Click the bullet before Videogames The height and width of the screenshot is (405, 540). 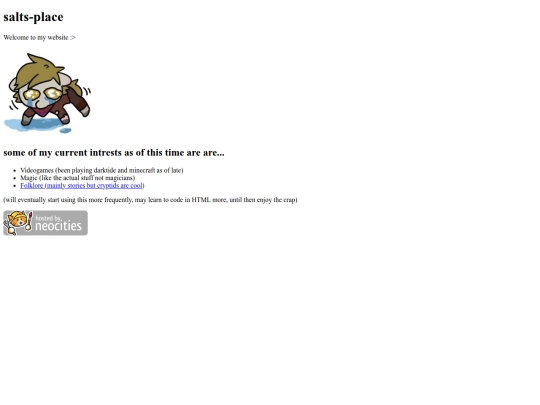click(14, 170)
